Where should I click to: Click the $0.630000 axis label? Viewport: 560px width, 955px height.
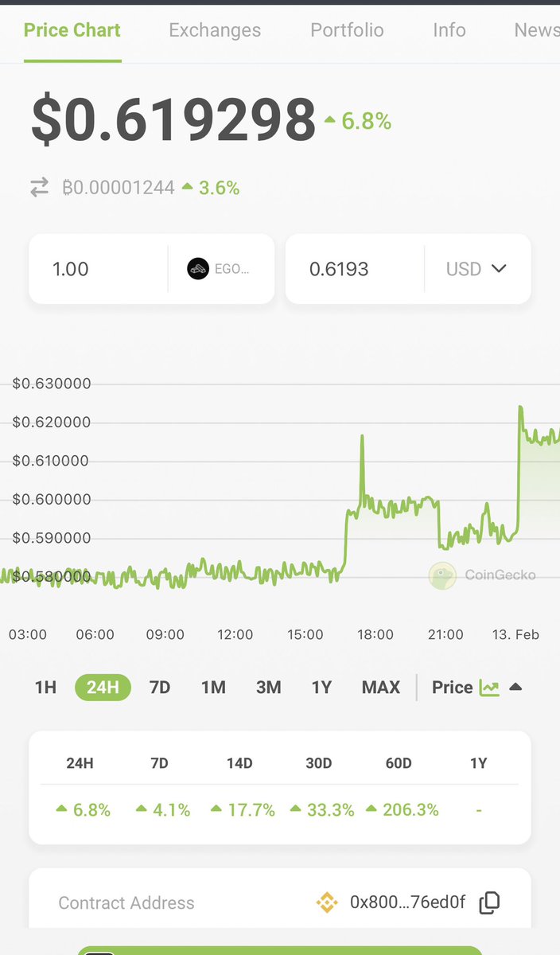click(x=52, y=384)
